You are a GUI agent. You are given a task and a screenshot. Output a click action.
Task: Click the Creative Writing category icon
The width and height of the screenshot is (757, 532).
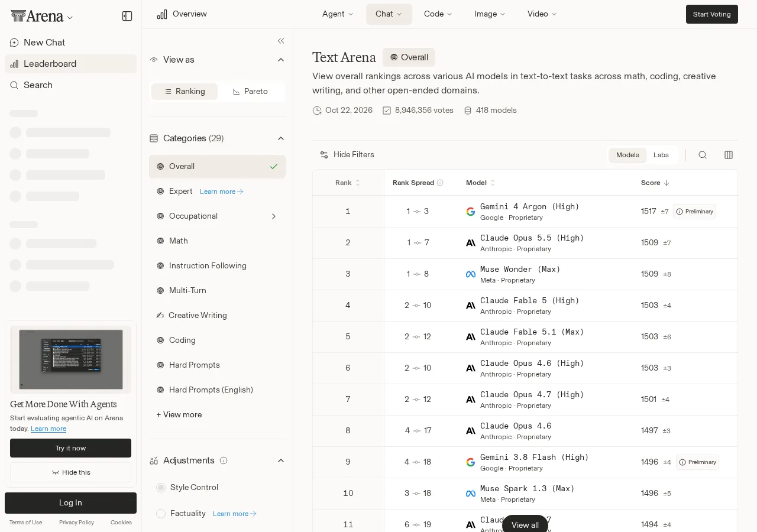pyautogui.click(x=160, y=315)
